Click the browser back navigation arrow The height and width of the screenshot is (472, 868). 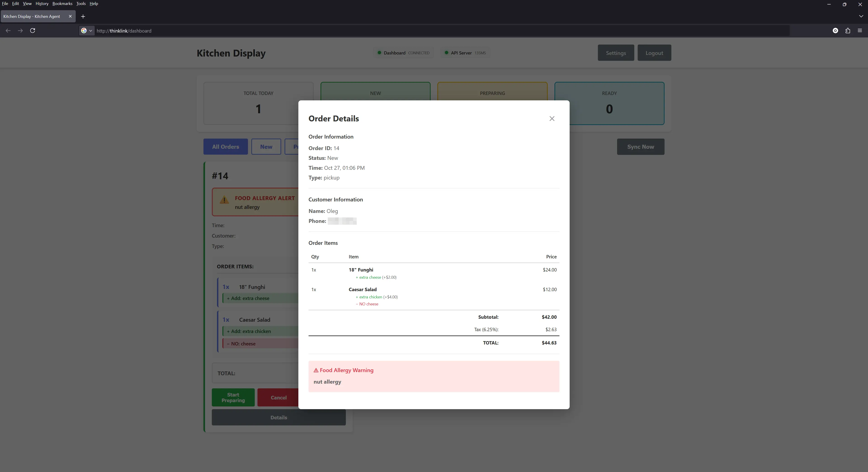tap(8, 31)
